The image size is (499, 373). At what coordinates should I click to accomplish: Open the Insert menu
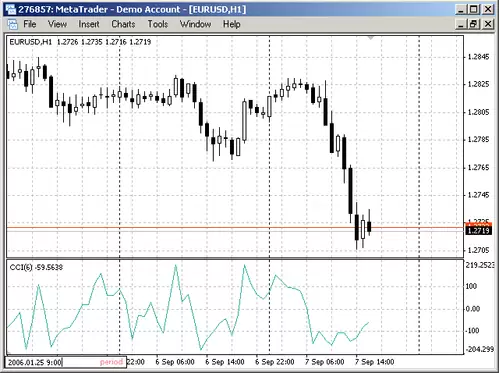point(89,24)
